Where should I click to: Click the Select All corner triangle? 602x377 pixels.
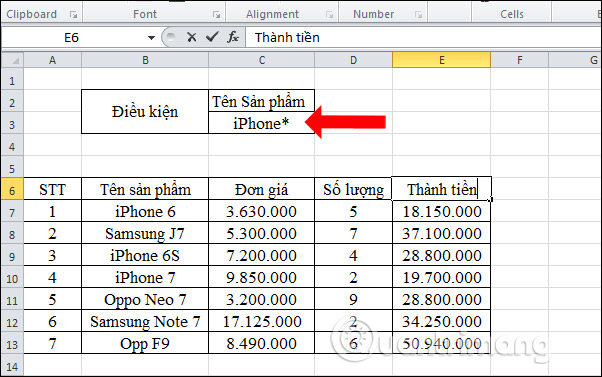pos(13,60)
